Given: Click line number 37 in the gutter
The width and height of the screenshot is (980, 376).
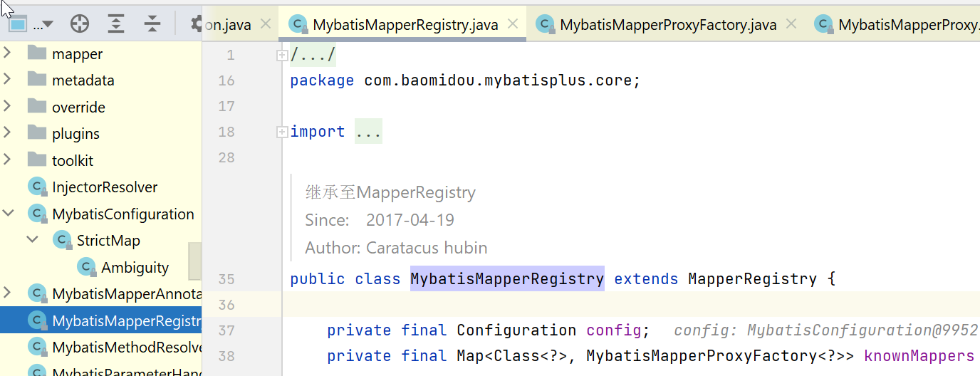Looking at the screenshot, I should tap(226, 330).
